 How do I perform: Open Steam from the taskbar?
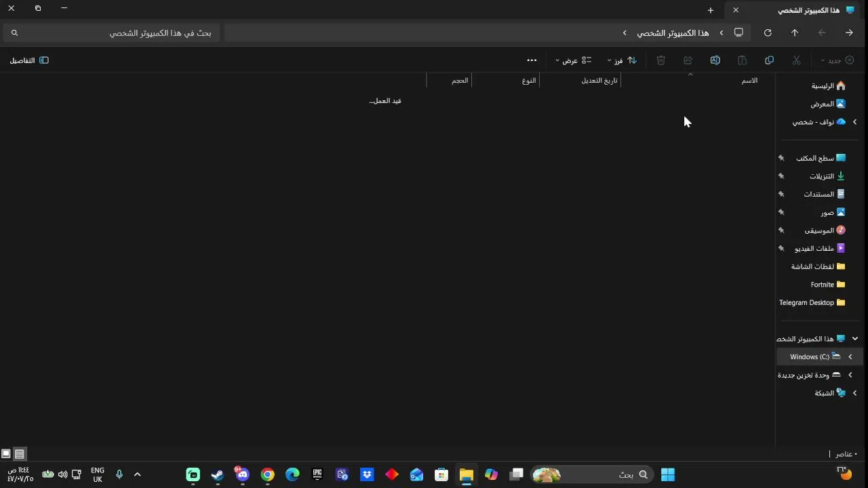click(218, 474)
